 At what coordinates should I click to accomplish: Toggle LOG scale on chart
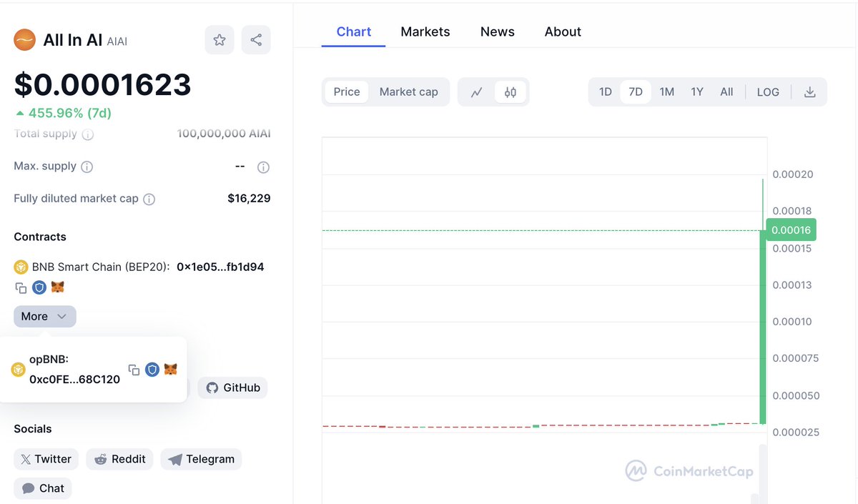(768, 92)
